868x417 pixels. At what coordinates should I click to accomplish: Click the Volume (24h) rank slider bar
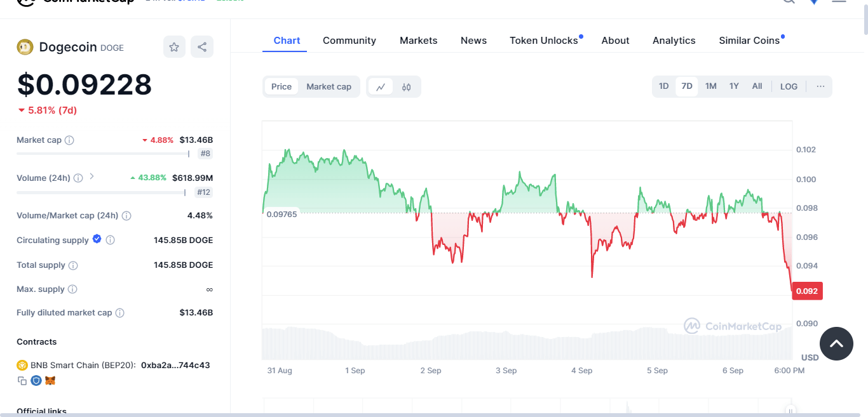point(101,192)
